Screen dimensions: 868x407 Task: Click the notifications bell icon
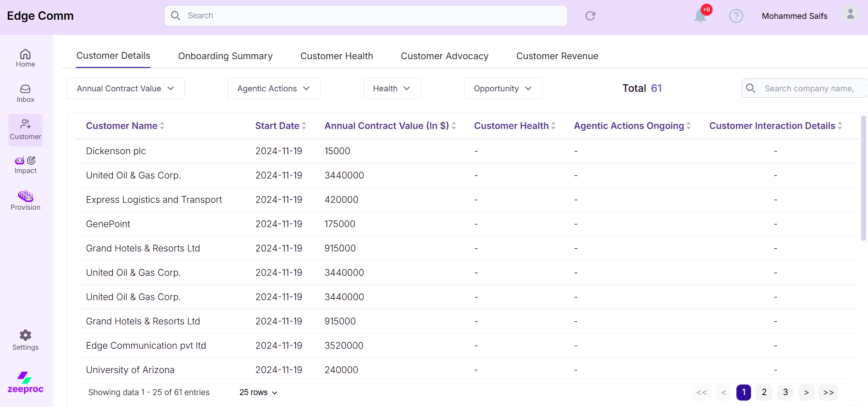coord(700,16)
